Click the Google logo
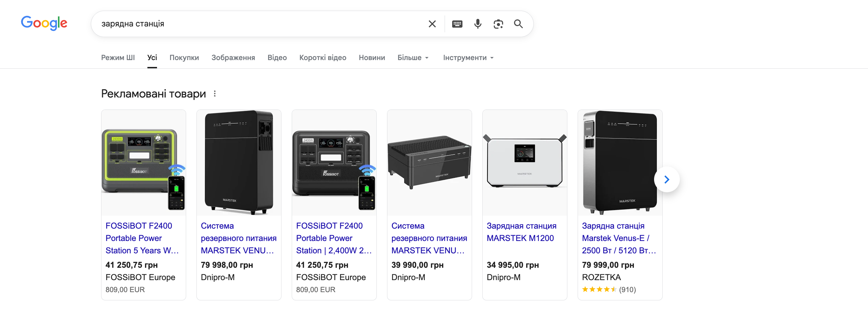Viewport: 868px width, 322px height. pos(44,23)
